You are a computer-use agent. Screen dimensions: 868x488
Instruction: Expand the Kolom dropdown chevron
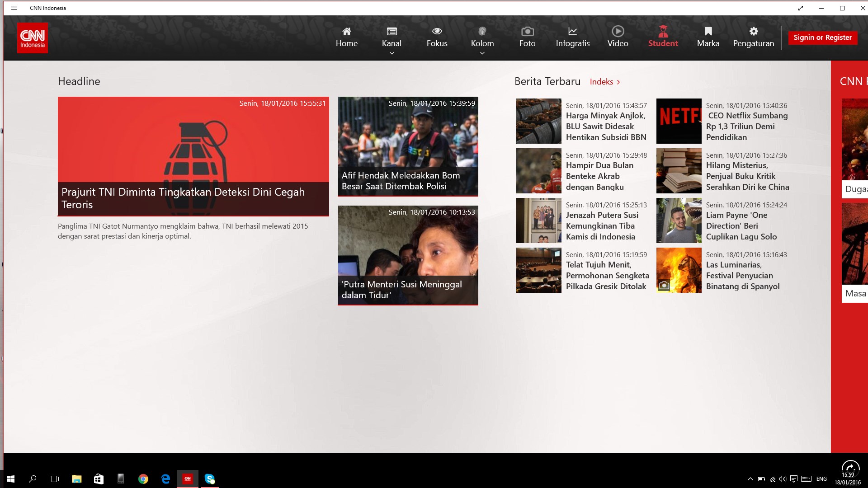tap(482, 53)
